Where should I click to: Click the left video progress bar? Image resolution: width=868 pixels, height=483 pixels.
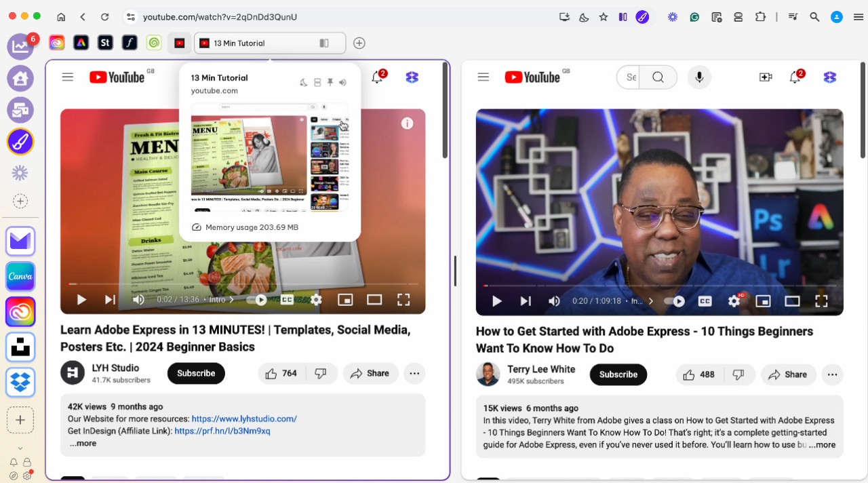coord(243,284)
